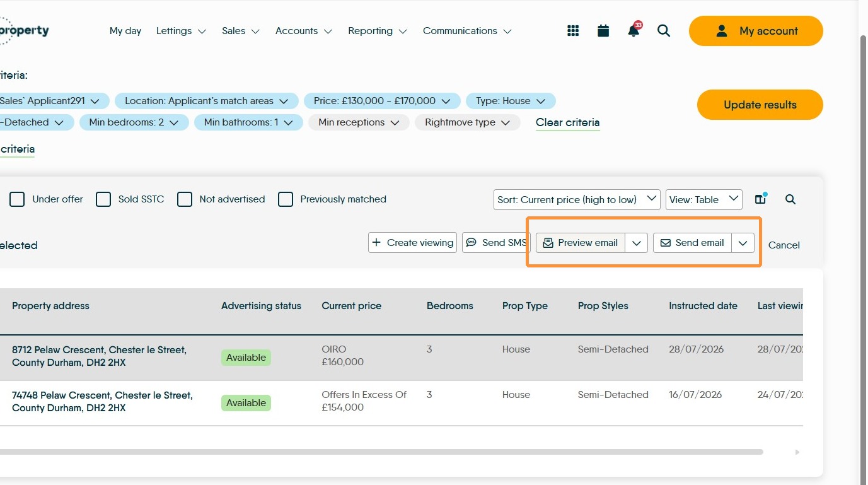
Task: Open the Type: House filter
Action: pos(511,101)
